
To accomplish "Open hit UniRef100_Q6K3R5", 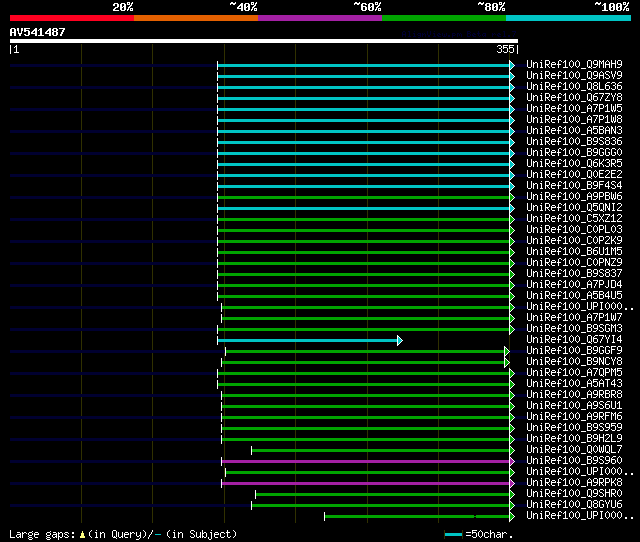I will click(574, 163).
